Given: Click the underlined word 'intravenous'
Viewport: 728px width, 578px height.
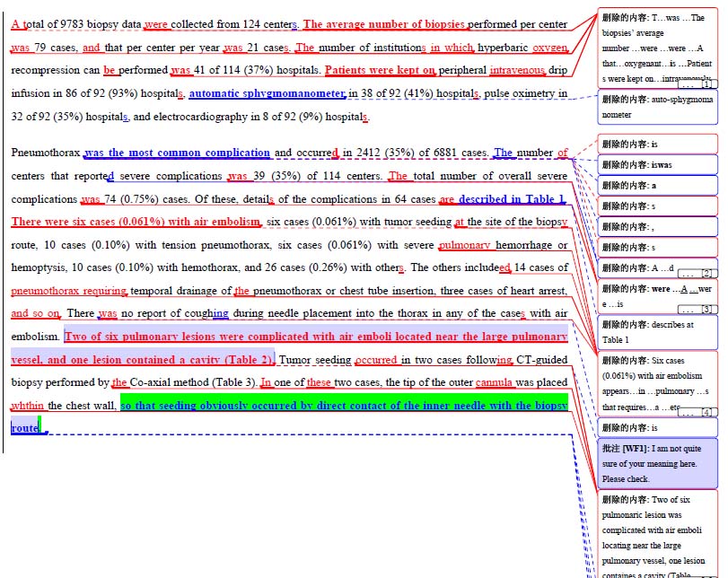Looking at the screenshot, I should coord(517,70).
